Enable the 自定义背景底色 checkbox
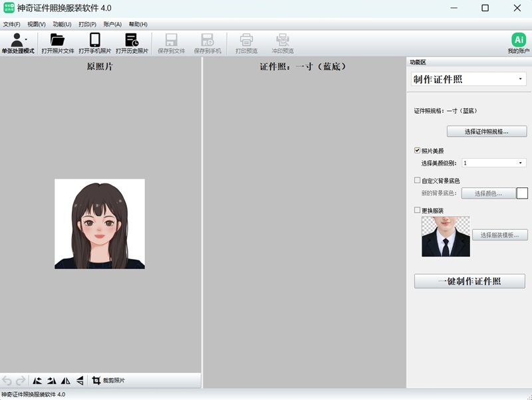532x400 pixels. tap(417, 180)
